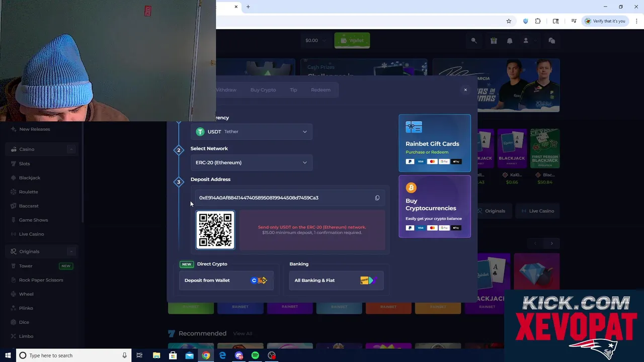Select the Live Casino category tab

(537, 211)
